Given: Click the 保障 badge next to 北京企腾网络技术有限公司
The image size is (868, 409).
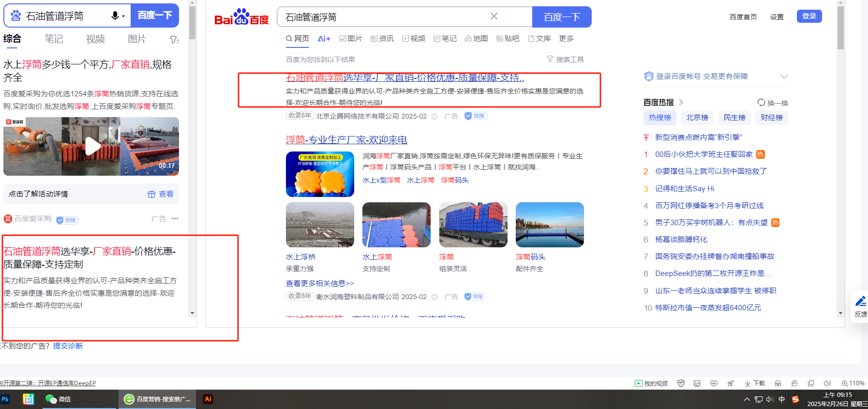Looking at the screenshot, I should click(476, 116).
